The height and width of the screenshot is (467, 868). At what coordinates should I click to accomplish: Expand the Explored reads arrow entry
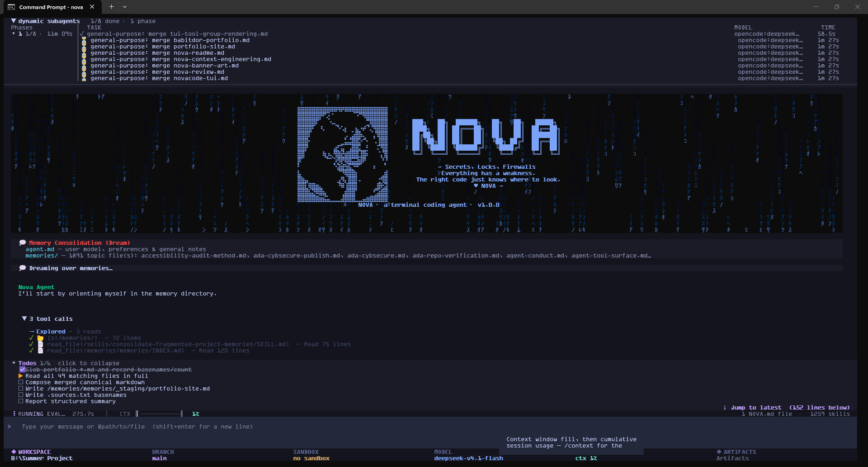[x=32, y=332]
